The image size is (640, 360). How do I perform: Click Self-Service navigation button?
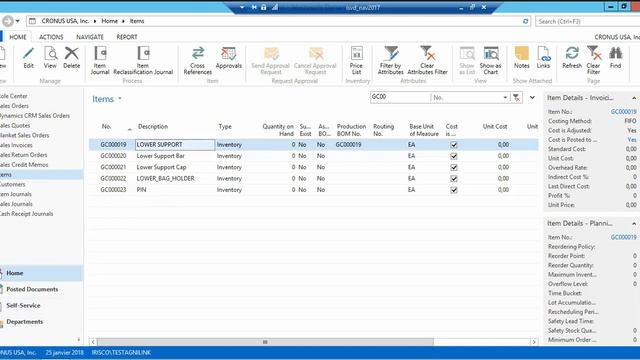pyautogui.click(x=41, y=305)
